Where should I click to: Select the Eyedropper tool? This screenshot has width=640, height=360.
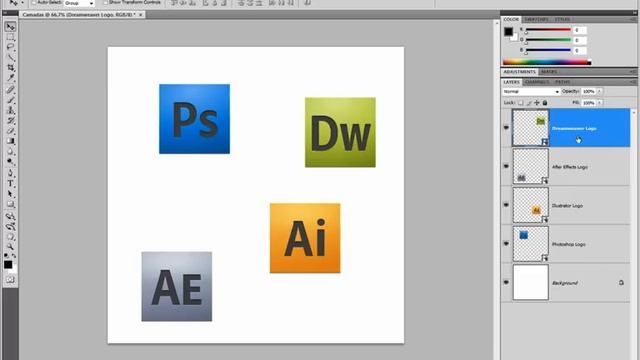(10, 78)
